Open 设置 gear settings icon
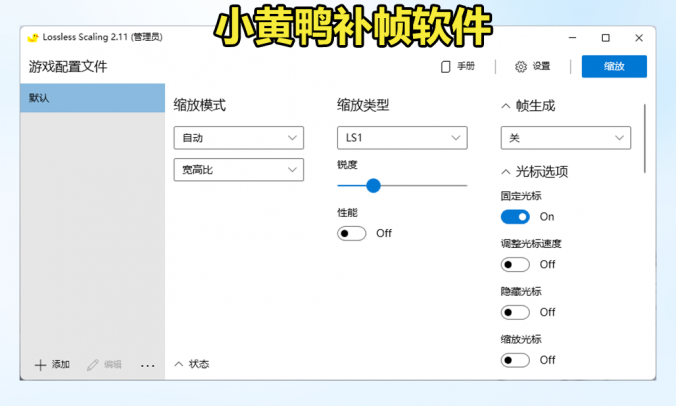The width and height of the screenshot is (676, 406). click(521, 66)
